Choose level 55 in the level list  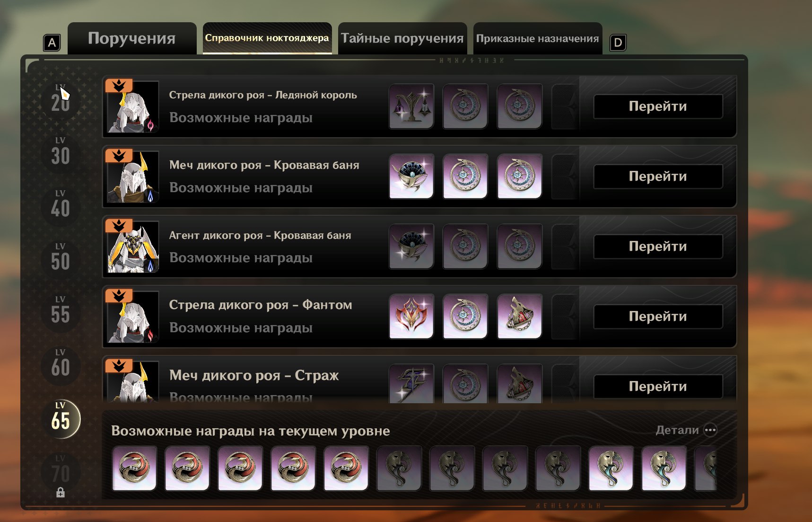[x=61, y=310]
